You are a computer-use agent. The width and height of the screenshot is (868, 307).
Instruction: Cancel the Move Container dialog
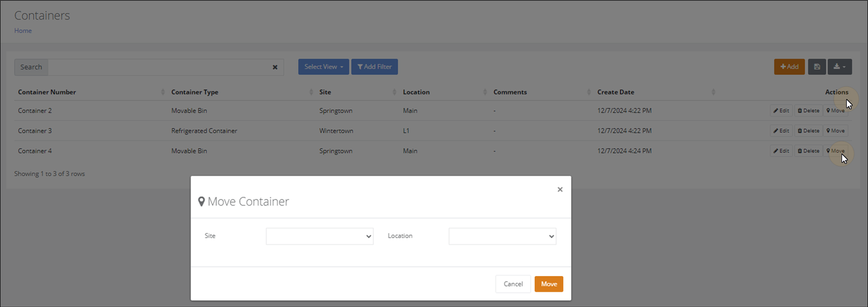pyautogui.click(x=513, y=284)
